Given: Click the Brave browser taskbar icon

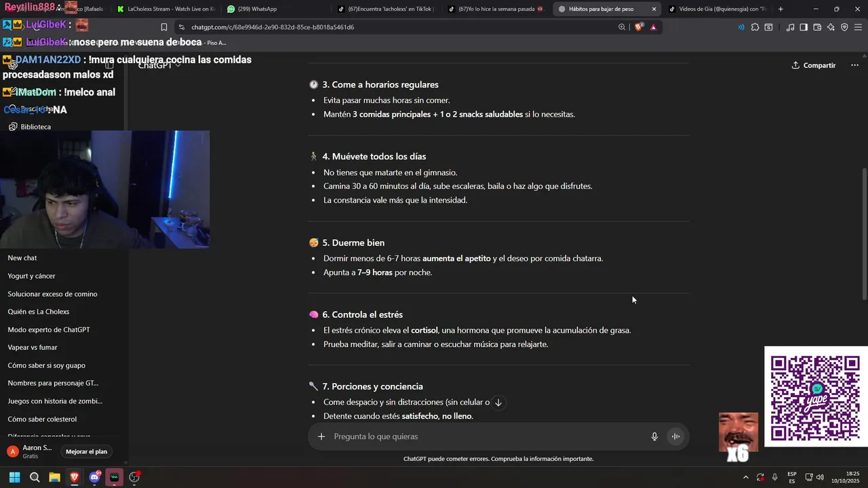Looking at the screenshot, I should [x=74, y=477].
